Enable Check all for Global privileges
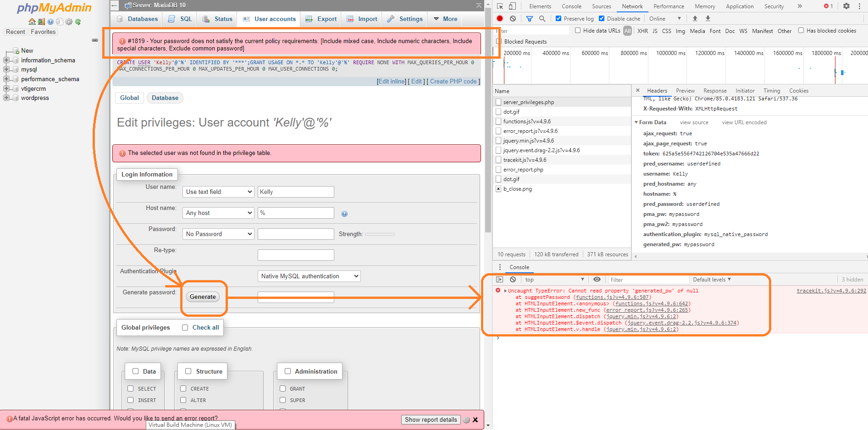Image resolution: width=868 pixels, height=430 pixels. click(x=185, y=327)
